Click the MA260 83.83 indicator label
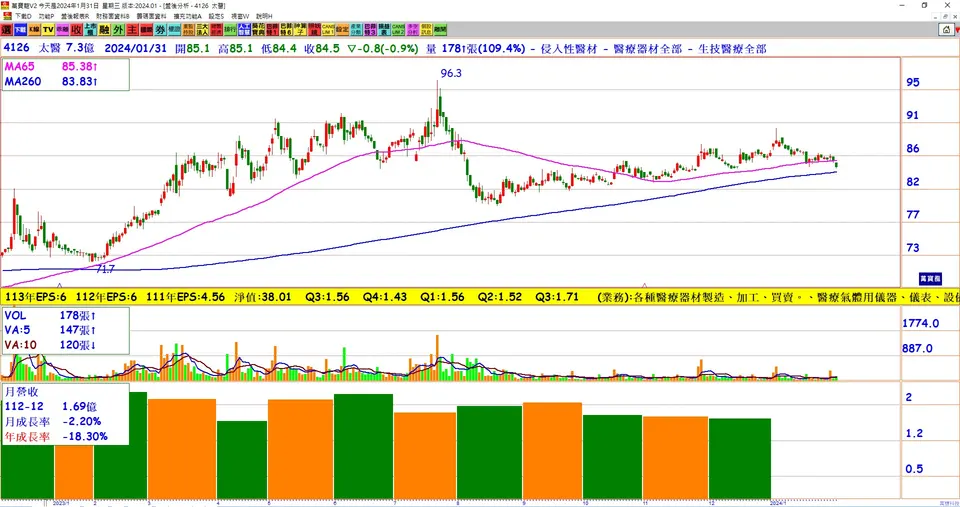The image size is (960, 507). click(x=51, y=81)
